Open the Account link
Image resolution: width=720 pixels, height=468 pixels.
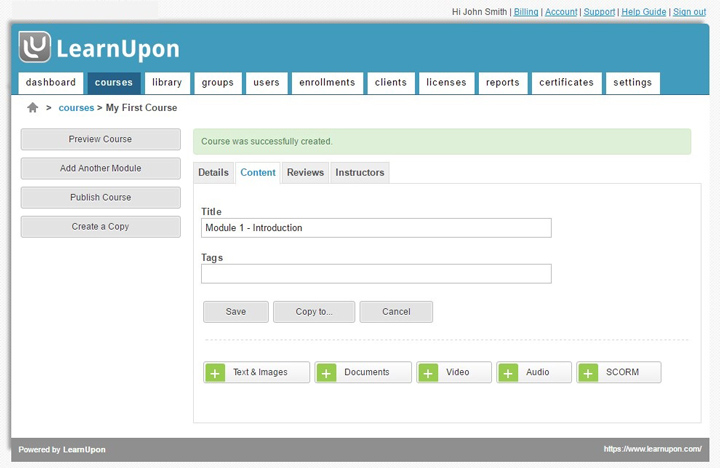561,12
